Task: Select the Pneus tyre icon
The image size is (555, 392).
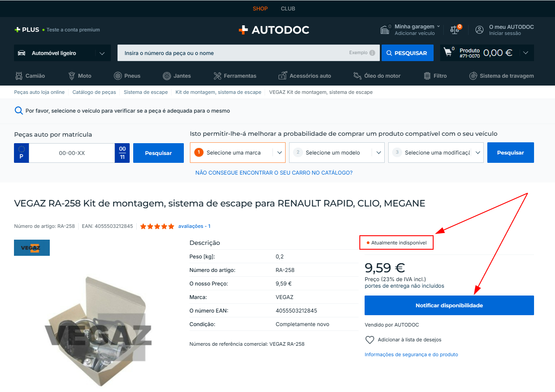Action: point(118,76)
